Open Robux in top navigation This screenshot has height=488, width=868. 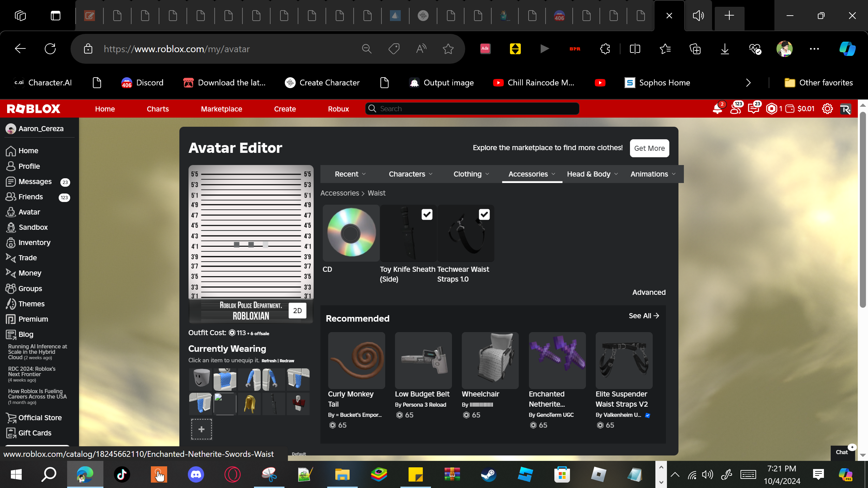(338, 109)
